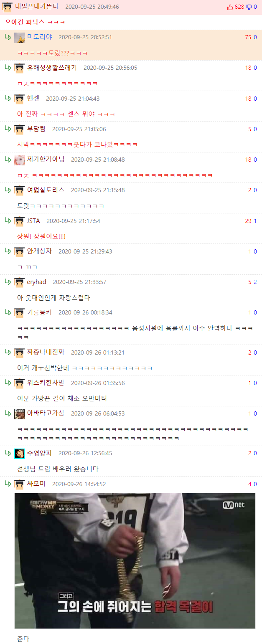Open username JSTA profile link

coord(33,221)
